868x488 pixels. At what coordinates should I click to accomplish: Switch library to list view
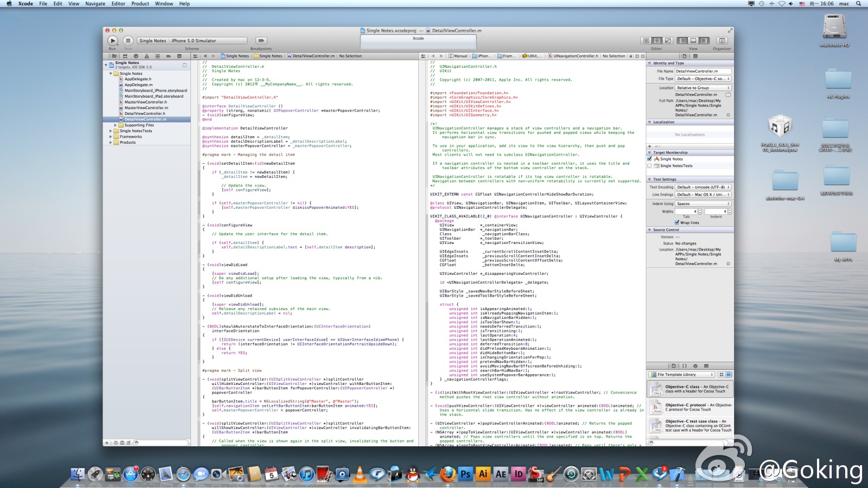(x=729, y=374)
